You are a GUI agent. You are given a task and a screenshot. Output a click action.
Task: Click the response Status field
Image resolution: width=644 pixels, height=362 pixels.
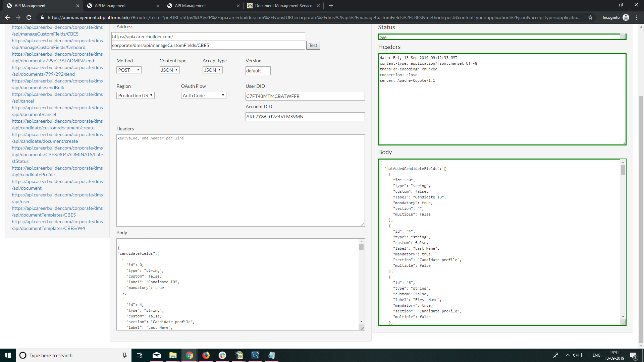[x=502, y=37]
